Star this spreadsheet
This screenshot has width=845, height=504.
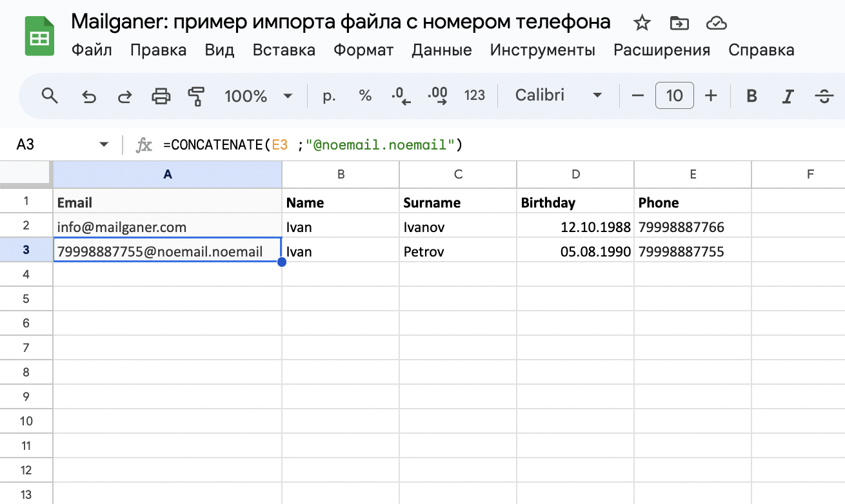(x=642, y=24)
